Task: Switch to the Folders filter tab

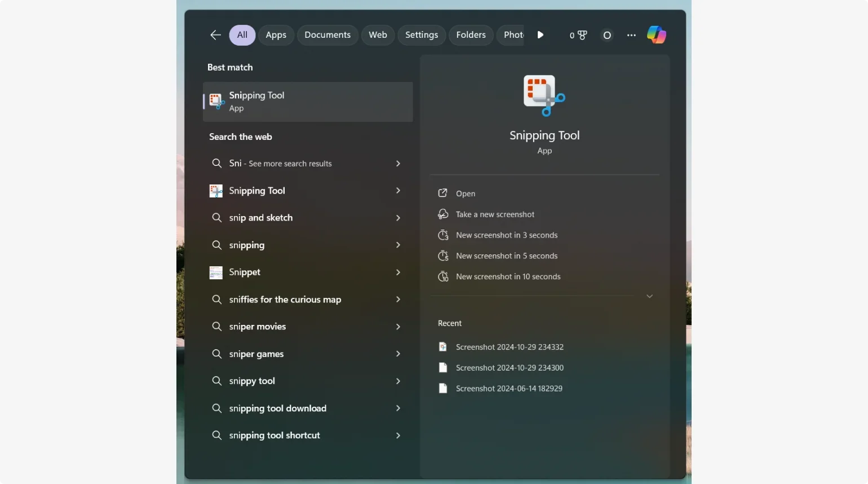Action: point(471,35)
